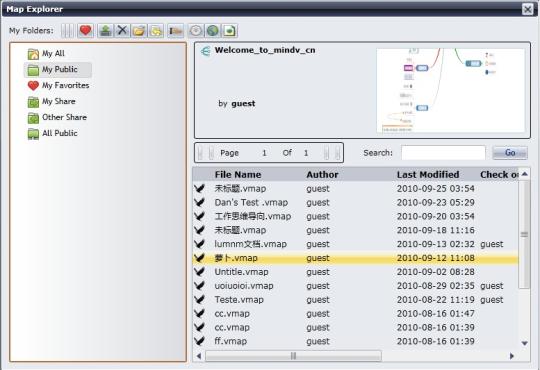The height and width of the screenshot is (370, 540).
Task: Click the green page toolbar icon
Action: (x=230, y=31)
